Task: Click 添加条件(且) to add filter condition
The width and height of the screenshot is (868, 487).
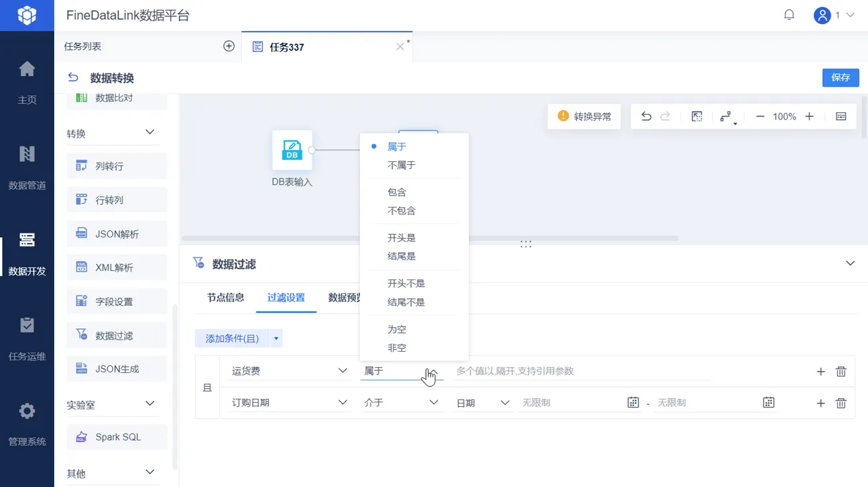Action: point(232,338)
